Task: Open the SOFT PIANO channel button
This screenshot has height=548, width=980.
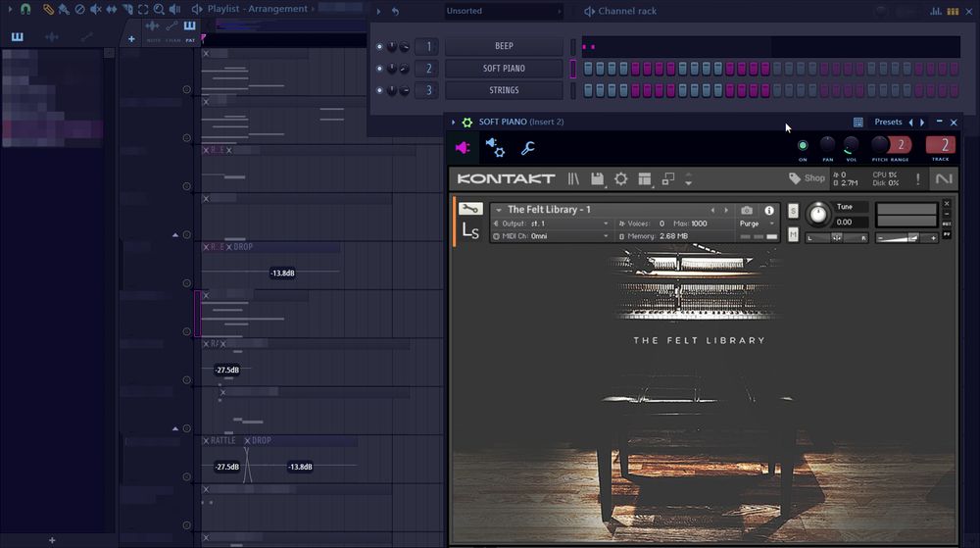Action: 504,68
